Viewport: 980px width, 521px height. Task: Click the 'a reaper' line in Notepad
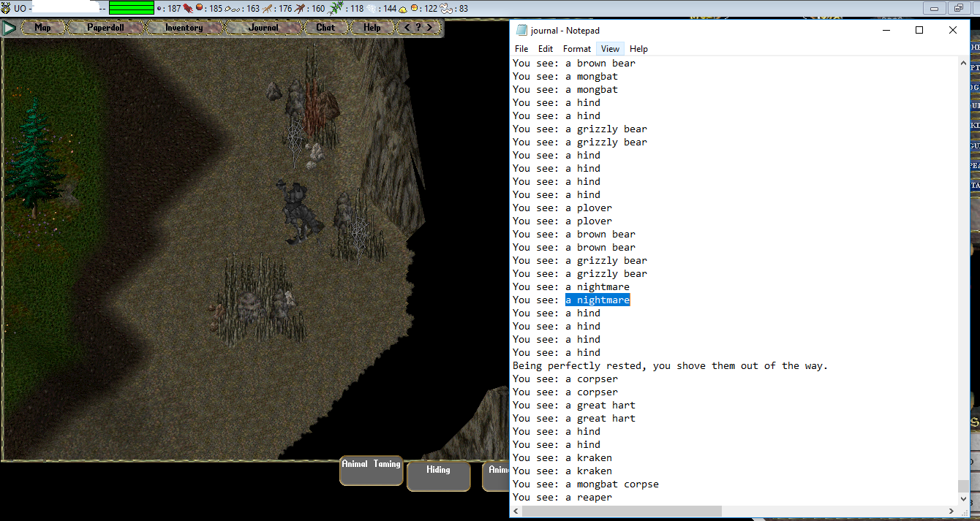562,498
